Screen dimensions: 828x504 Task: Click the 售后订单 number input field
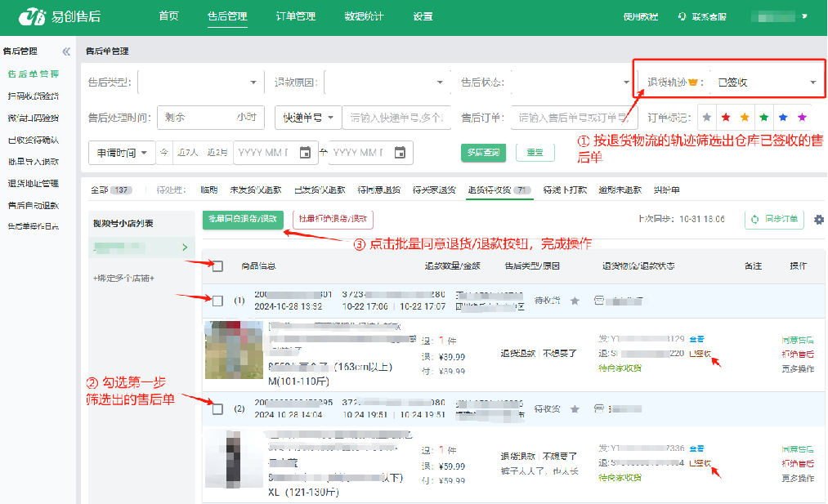click(569, 118)
